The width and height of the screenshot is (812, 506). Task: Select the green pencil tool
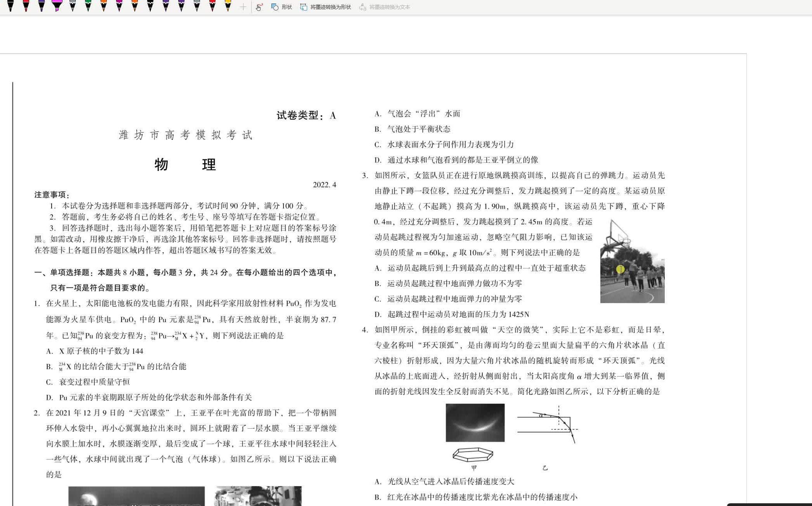(88, 6)
